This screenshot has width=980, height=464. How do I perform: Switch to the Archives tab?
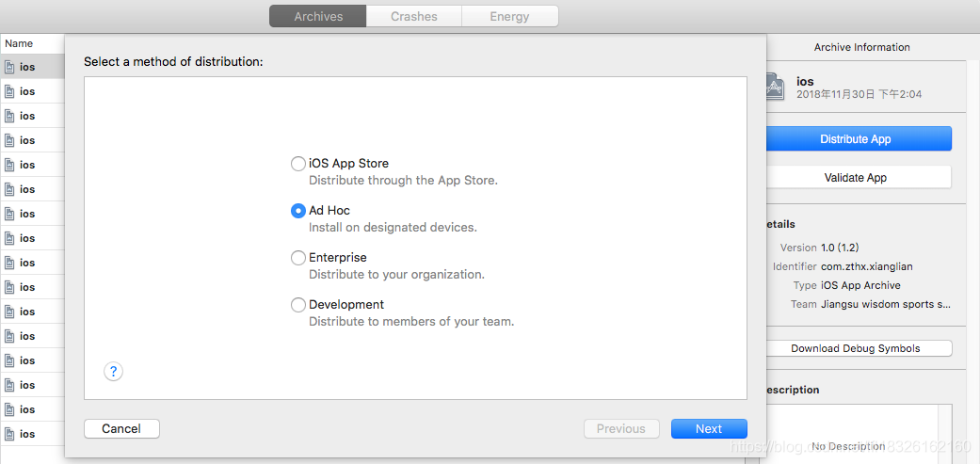coord(318,17)
